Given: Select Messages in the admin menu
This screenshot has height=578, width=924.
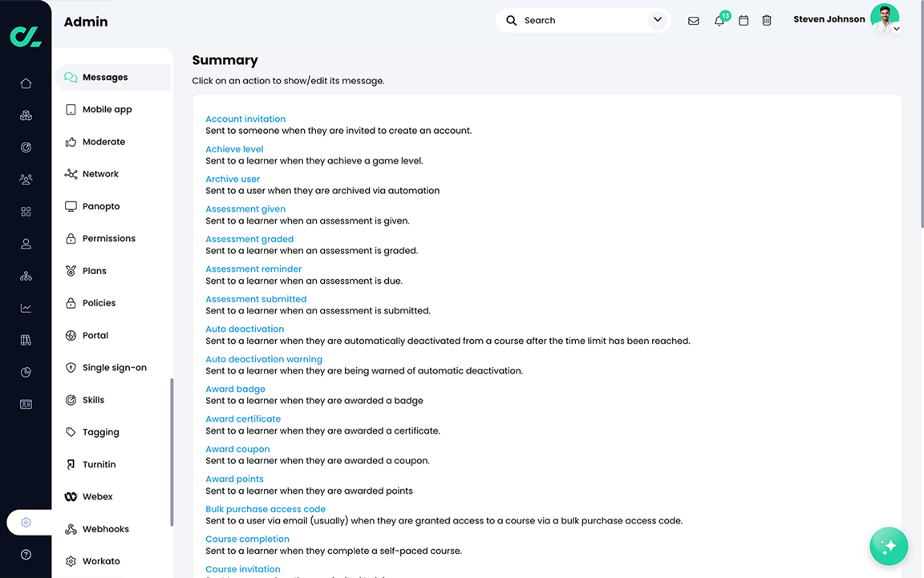Looking at the screenshot, I should [113, 77].
